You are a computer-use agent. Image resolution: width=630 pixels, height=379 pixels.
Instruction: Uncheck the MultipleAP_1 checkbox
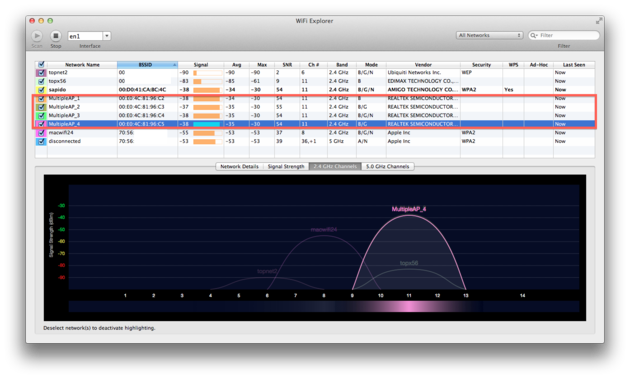(41, 98)
